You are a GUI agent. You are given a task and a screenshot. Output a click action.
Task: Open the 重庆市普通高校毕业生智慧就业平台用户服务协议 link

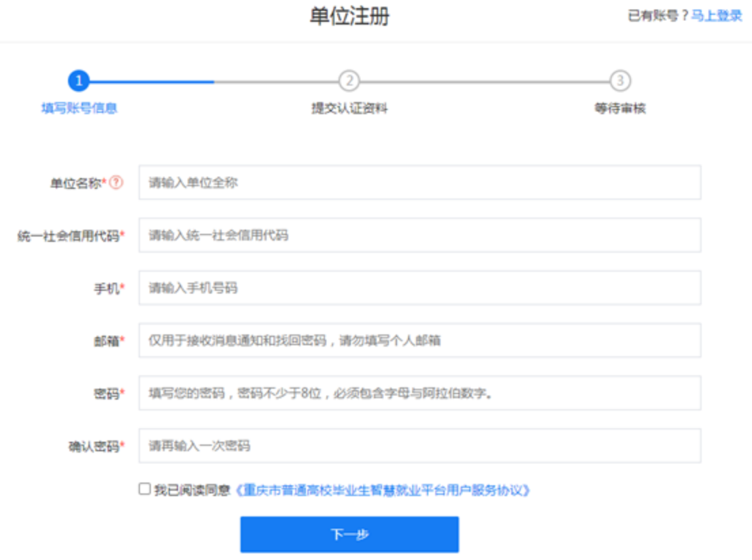click(x=383, y=490)
